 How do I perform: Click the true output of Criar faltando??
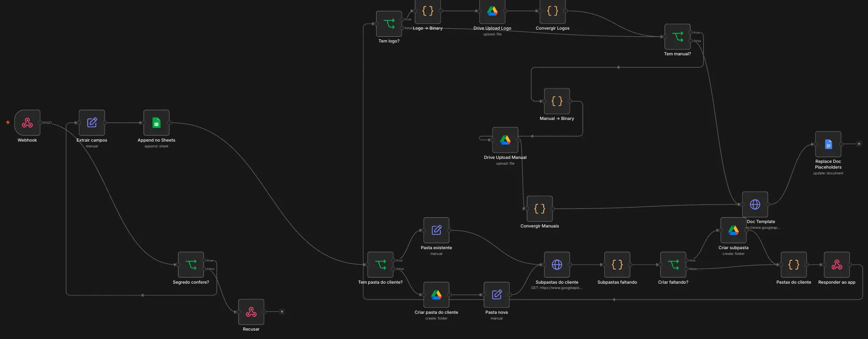coord(686,260)
